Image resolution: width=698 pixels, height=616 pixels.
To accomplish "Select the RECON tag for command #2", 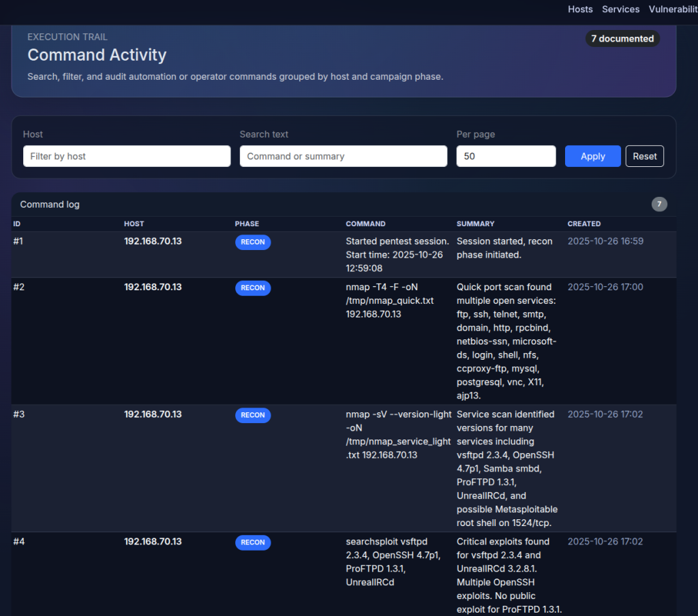I will [x=253, y=288].
